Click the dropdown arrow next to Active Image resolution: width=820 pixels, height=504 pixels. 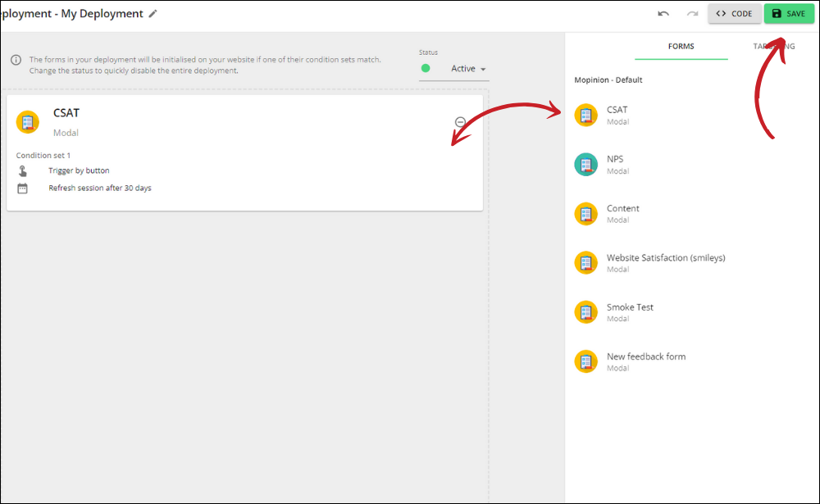[484, 70]
